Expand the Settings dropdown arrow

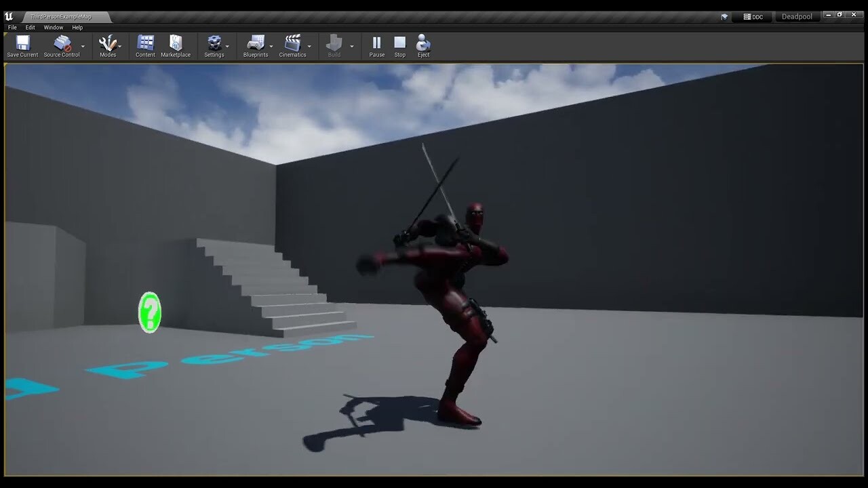point(228,47)
